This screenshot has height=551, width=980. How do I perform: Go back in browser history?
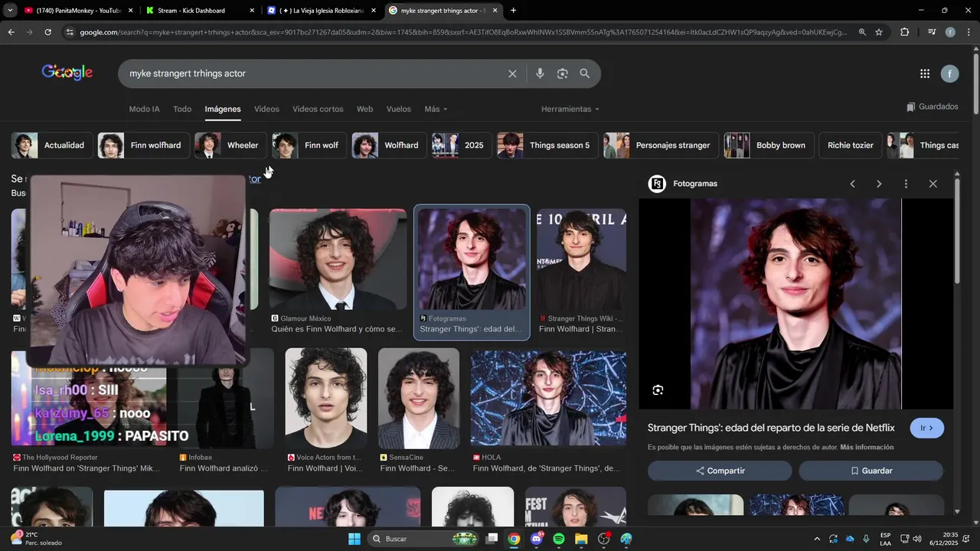coord(11,32)
